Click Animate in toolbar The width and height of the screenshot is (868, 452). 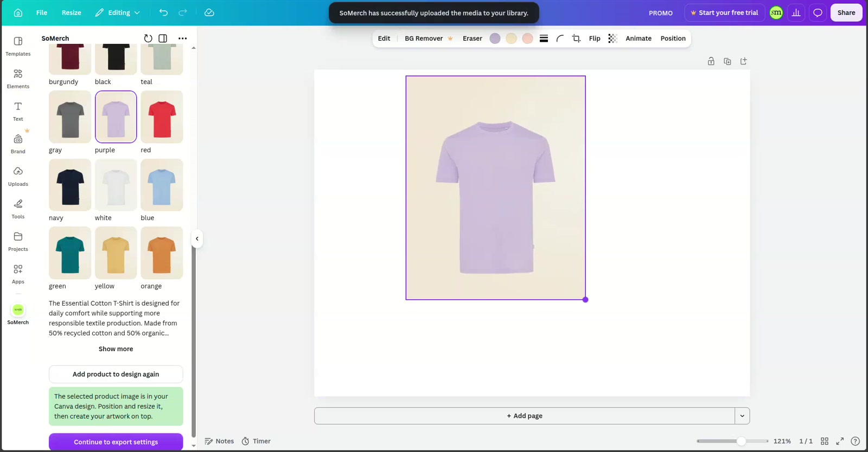639,38
